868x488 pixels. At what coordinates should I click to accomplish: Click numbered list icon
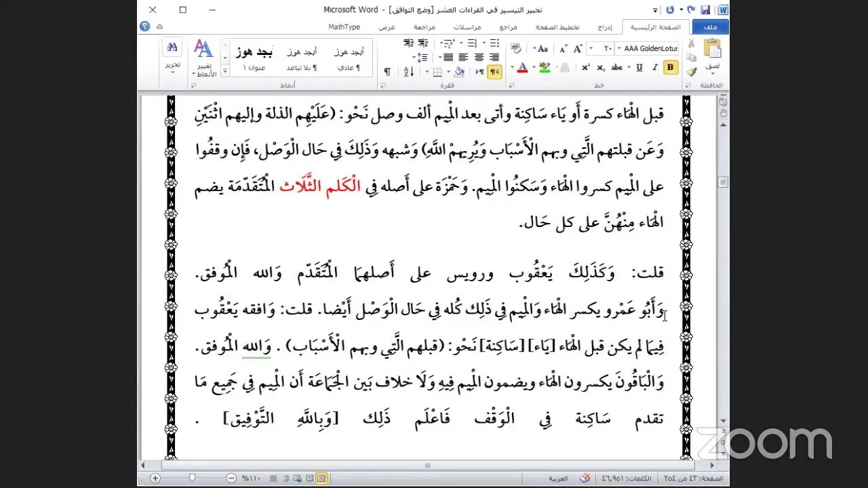(x=472, y=43)
